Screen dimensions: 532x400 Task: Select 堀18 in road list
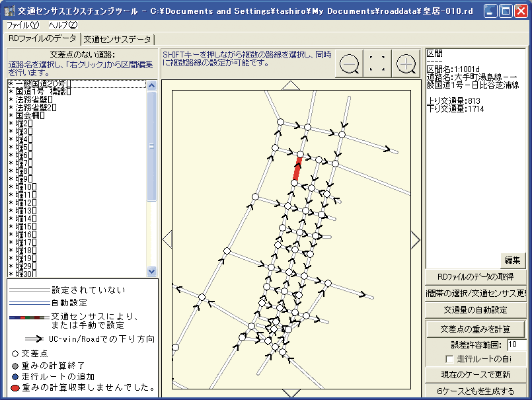77,251
